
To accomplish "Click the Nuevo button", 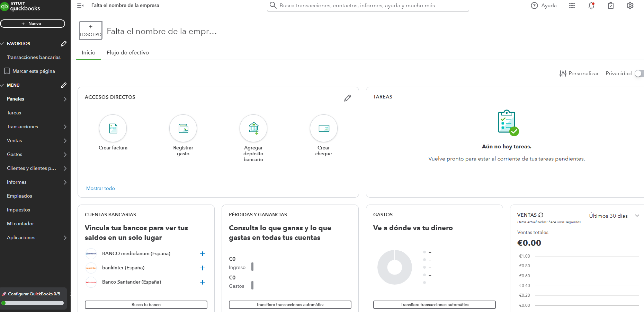I will tap(33, 24).
